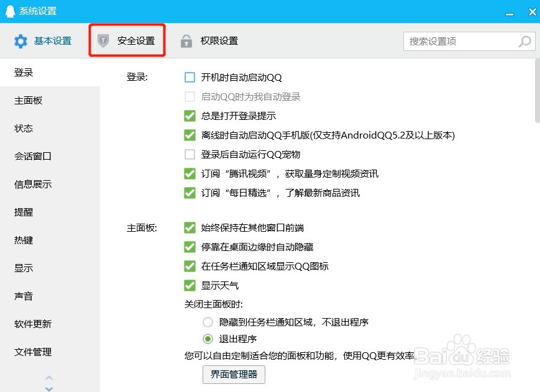The width and height of the screenshot is (540, 392).
Task: Check 登录后自动运行QQ宠物
Action: click(x=190, y=154)
